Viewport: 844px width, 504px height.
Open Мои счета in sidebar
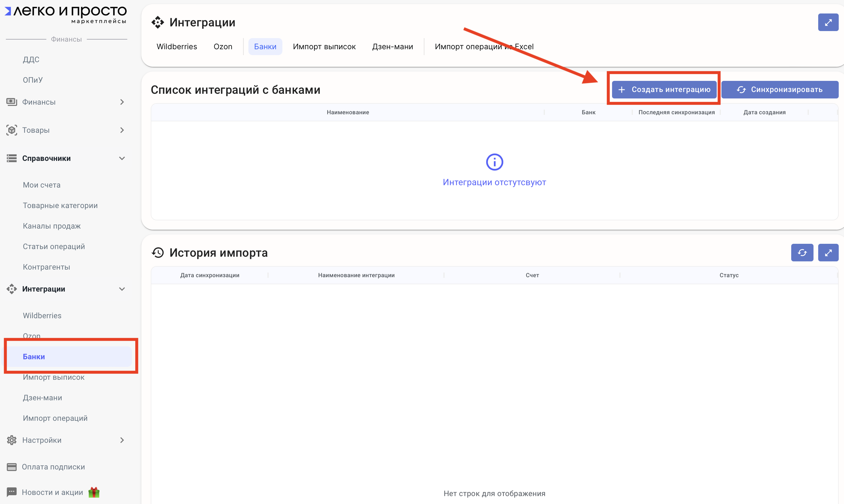pyautogui.click(x=41, y=185)
